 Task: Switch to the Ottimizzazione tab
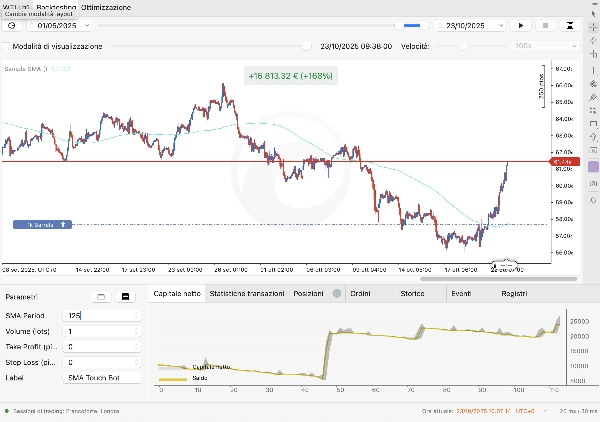[x=107, y=7]
